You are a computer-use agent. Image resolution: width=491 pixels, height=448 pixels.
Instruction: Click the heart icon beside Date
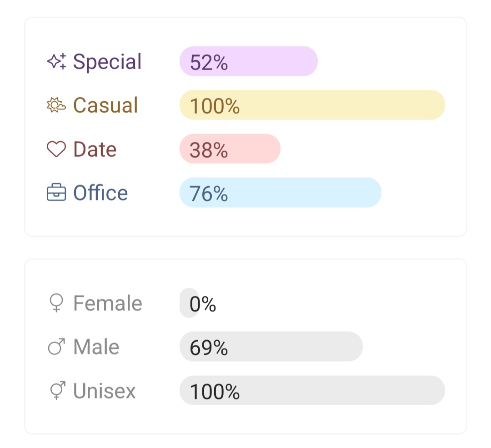click(x=56, y=149)
